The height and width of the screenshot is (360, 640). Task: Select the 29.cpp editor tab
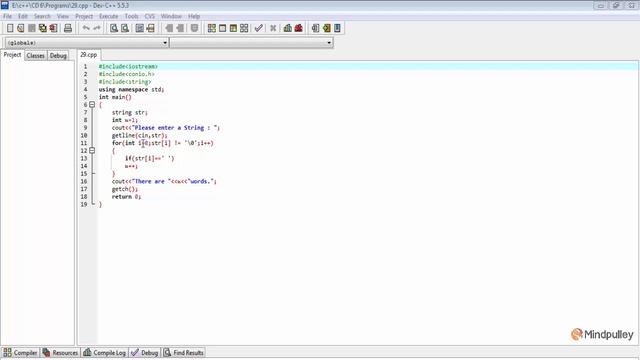(x=89, y=55)
